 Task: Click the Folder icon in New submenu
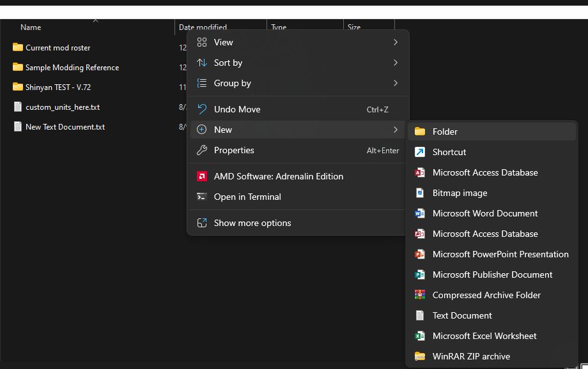(420, 132)
